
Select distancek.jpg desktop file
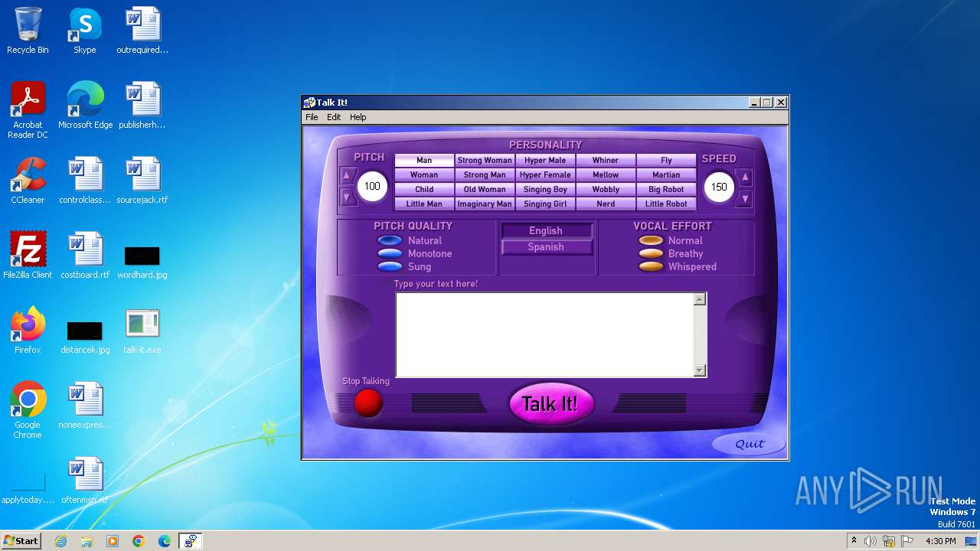point(85,335)
